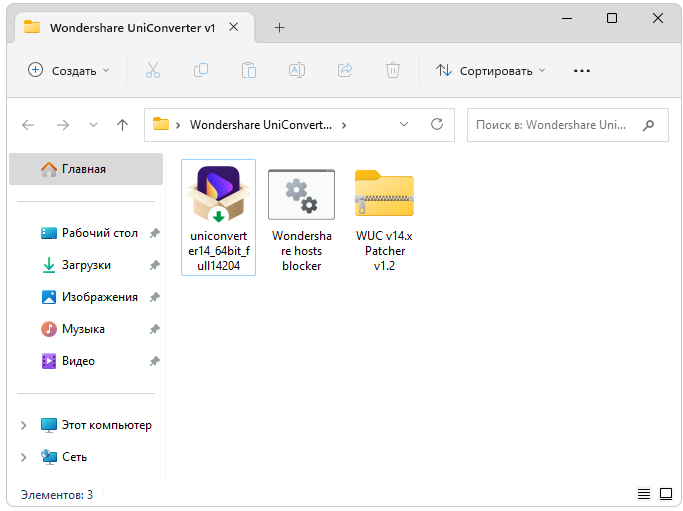Expand Этот компьютер tree node
Image resolution: width=683 pixels, height=511 pixels.
click(24, 425)
